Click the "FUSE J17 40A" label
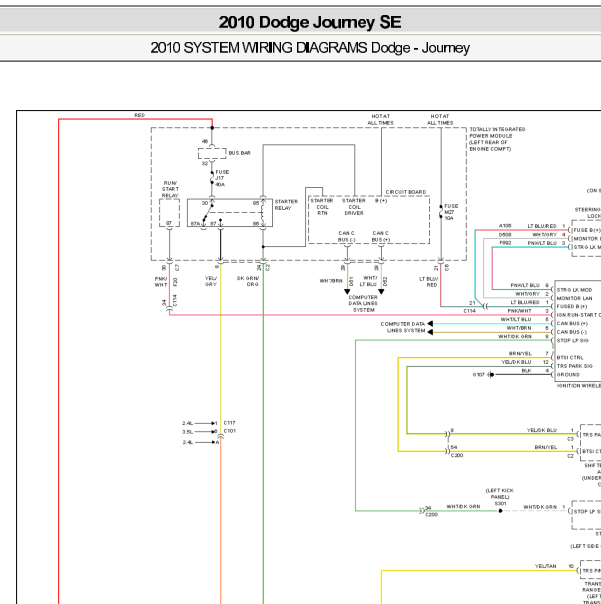601x604 pixels. coord(222,178)
